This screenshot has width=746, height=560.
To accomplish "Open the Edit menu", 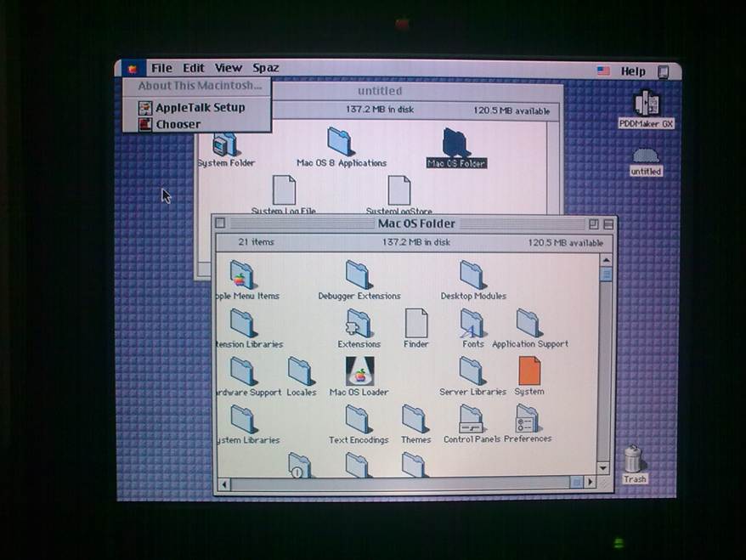I will pyautogui.click(x=194, y=68).
